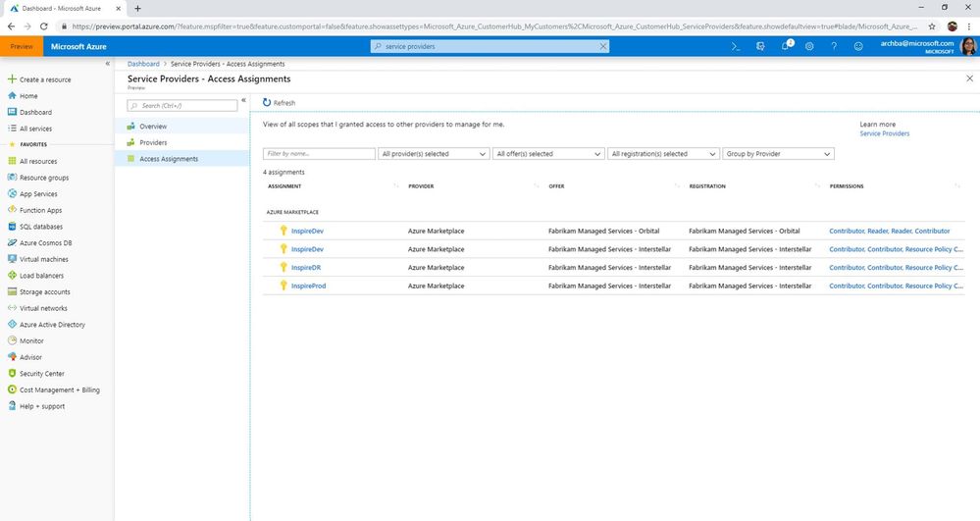Bookmark page with star icon
980x521 pixels.
[932, 26]
